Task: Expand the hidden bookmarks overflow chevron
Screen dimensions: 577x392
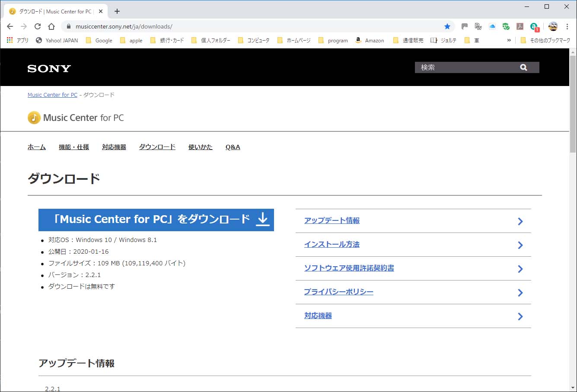Action: click(509, 40)
